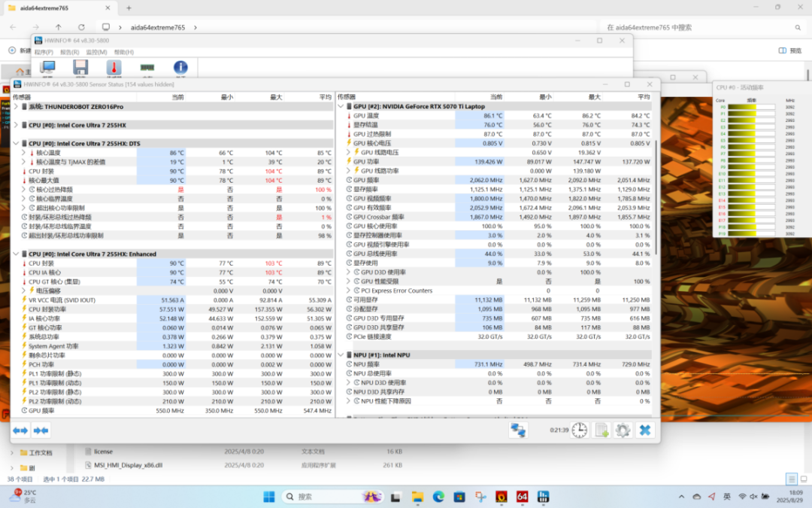812x508 pixels.
Task: Select the license file in Explorer
Action: point(104,452)
